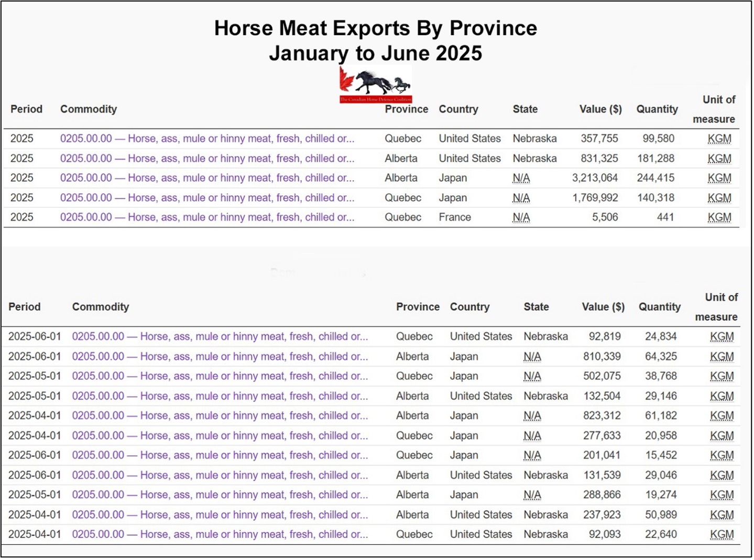The image size is (754, 560).
Task: Open commodity link in the Quebec-to-France row
Action: click(x=207, y=217)
